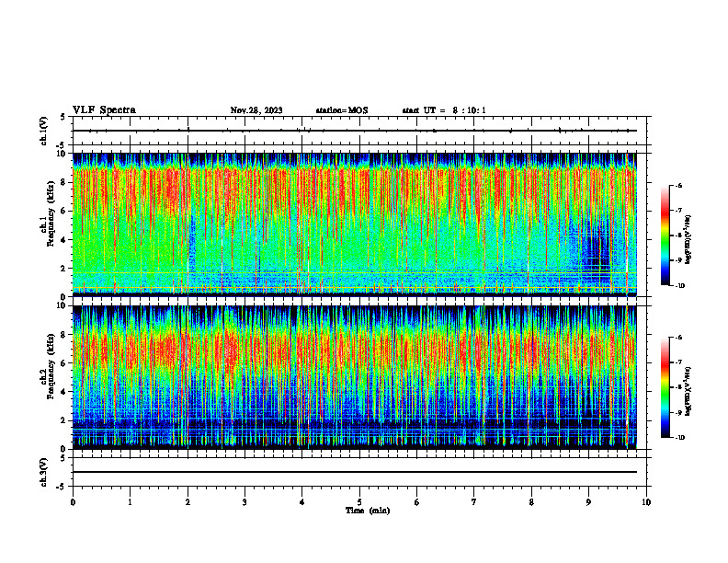Click the ch.1 voltage waveform trace panel
Image resolution: width=728 pixels, height=563 pixels.
coord(359,131)
